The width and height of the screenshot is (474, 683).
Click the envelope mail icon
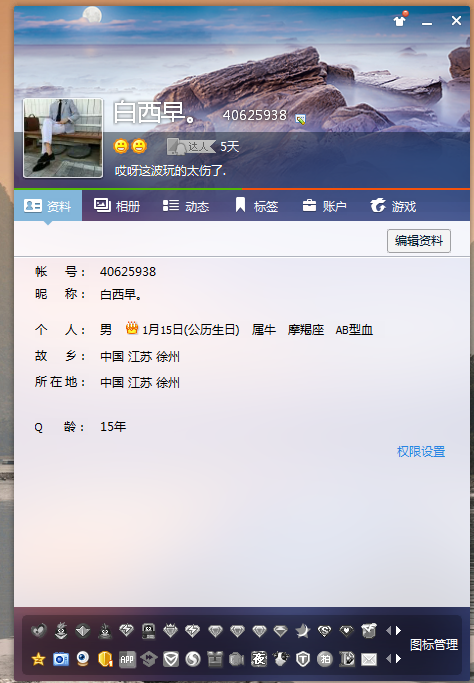tap(369, 659)
